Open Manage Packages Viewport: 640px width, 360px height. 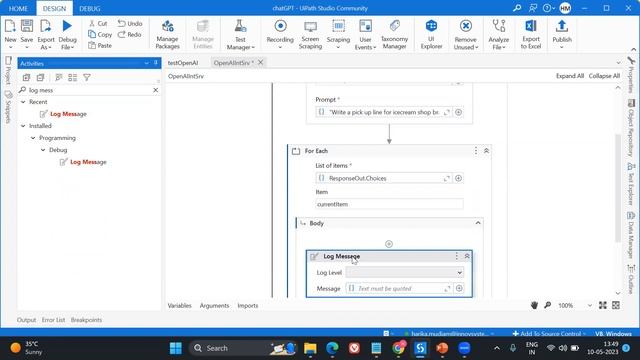[x=167, y=34]
